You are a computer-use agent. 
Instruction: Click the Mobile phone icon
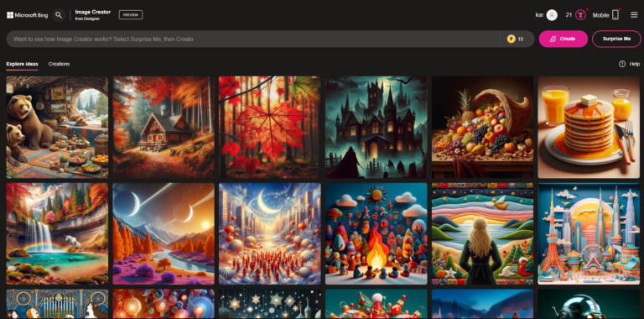[615, 15]
